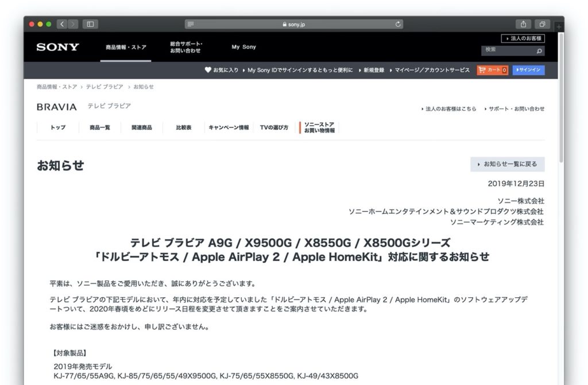The width and height of the screenshot is (588, 385).
Task: Open the Share menu in Safari
Action: 523,24
